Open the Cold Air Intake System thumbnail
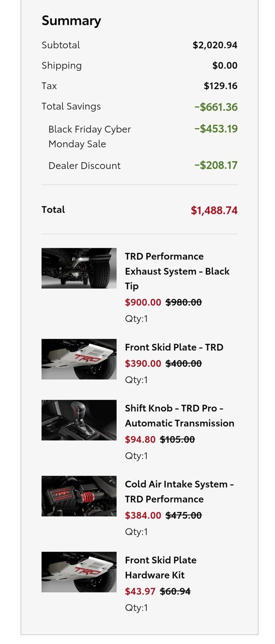This screenshot has height=644, width=275. (x=79, y=496)
